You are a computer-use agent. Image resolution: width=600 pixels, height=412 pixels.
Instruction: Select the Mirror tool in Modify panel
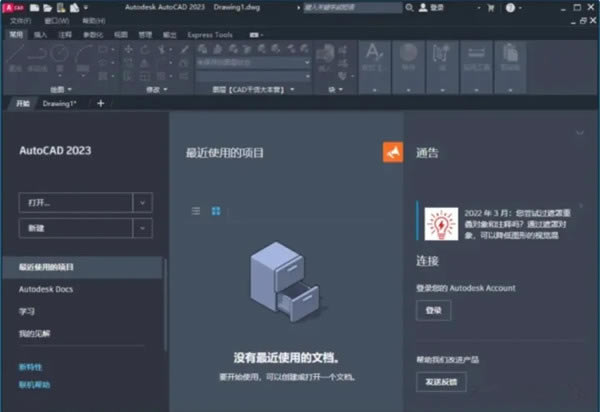pyautogui.click(x=145, y=63)
